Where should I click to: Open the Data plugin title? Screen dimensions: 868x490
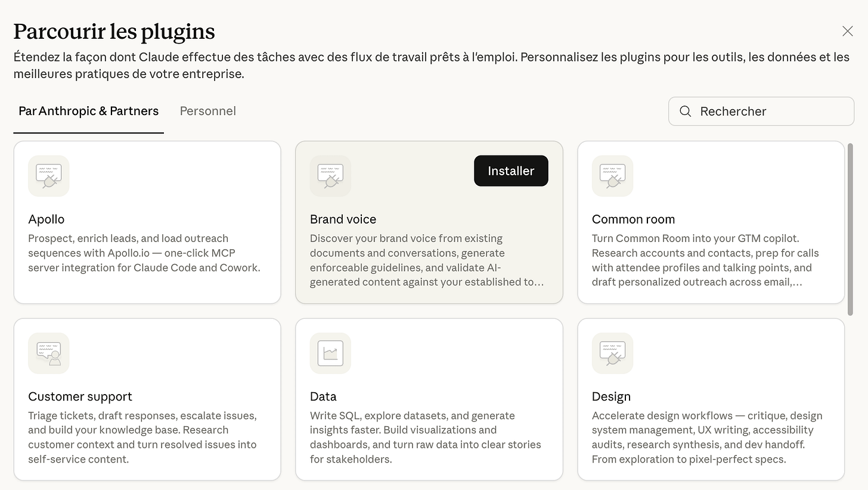323,396
